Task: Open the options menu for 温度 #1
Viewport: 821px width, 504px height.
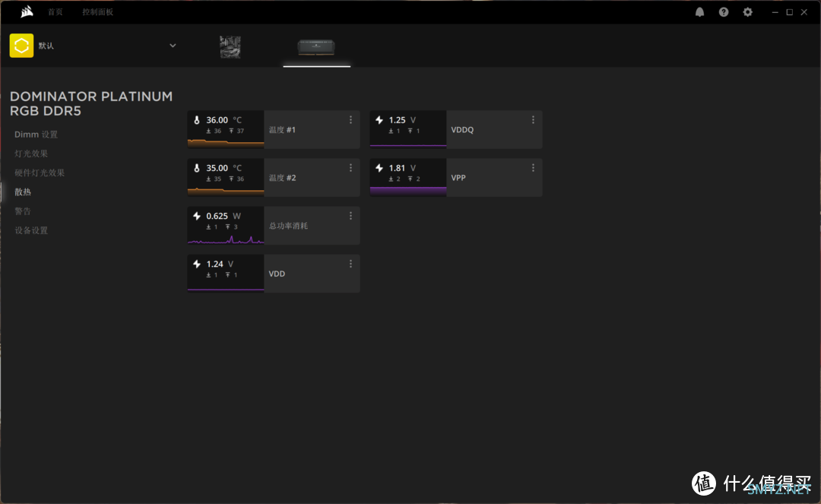Action: tap(350, 120)
